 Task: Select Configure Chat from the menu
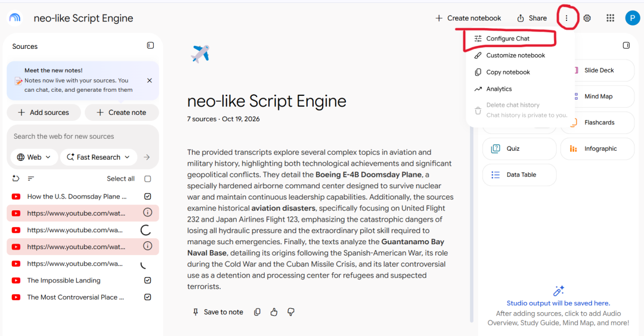[507, 39]
